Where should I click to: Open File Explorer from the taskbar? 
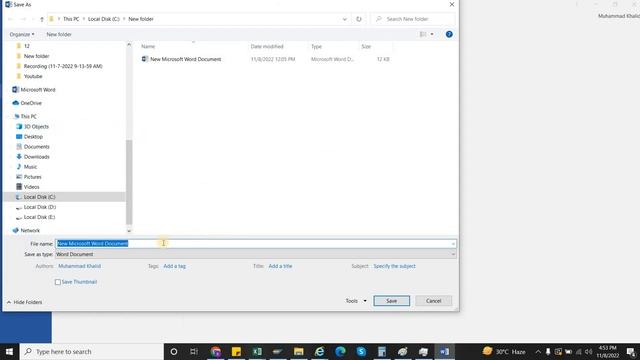pyautogui.click(x=299, y=351)
